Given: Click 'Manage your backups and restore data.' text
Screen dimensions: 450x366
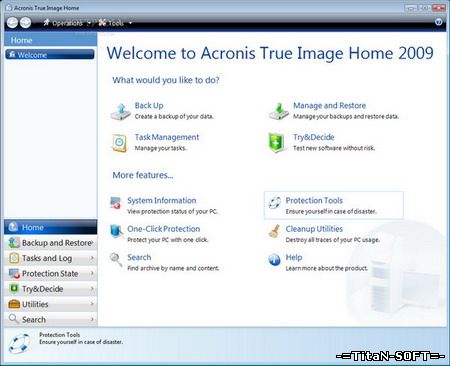Looking at the screenshot, I should point(346,116).
